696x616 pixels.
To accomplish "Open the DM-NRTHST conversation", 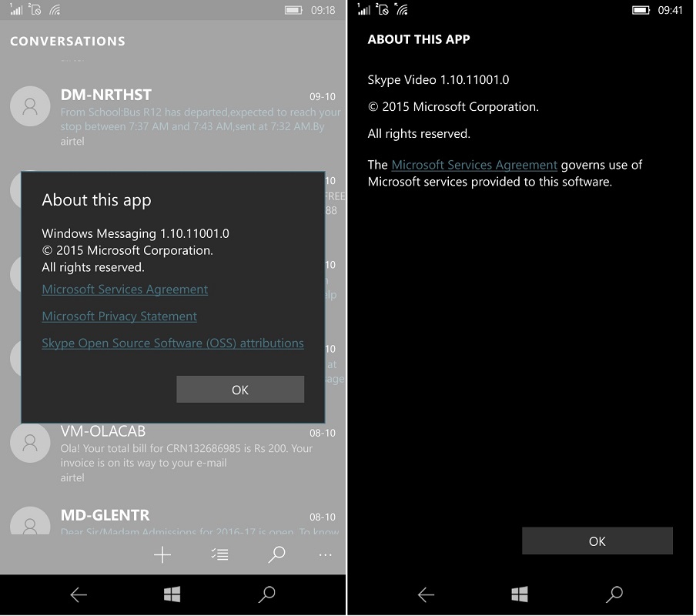I will click(x=173, y=117).
